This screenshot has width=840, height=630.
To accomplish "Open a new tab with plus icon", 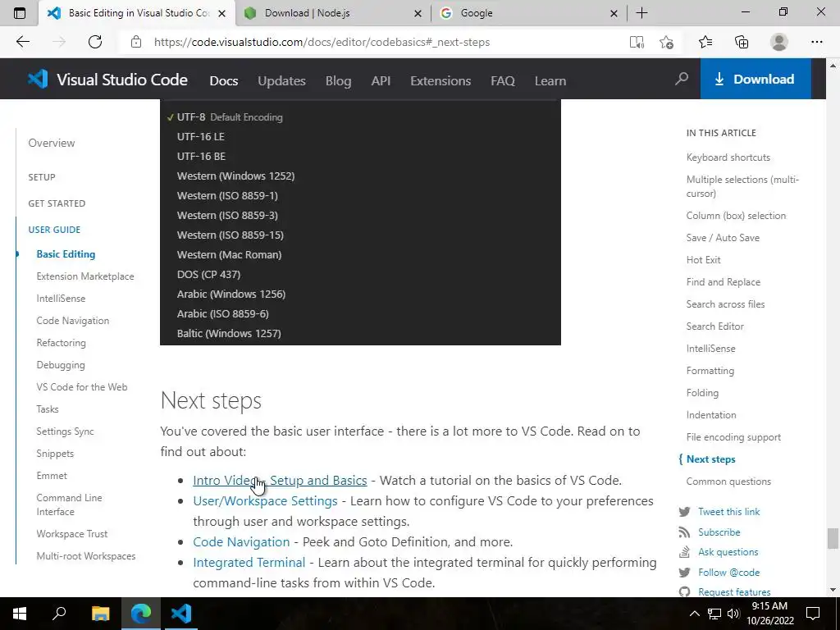I will point(641,13).
